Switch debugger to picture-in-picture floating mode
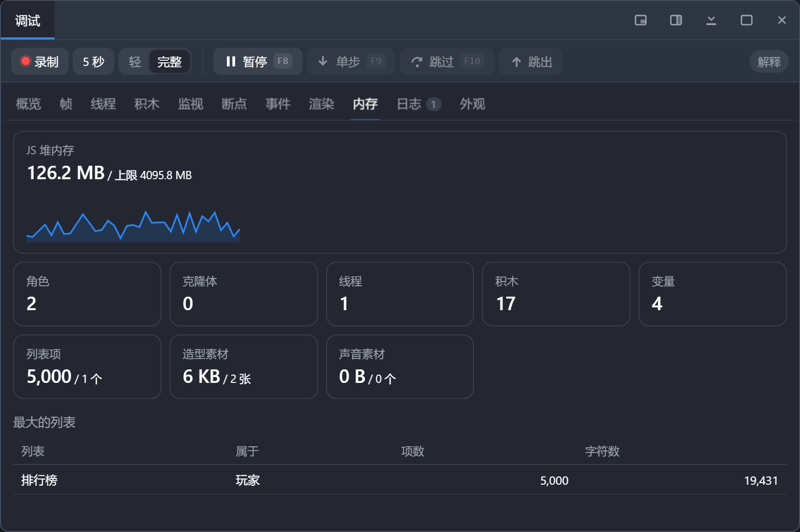This screenshot has height=532, width=800. 641,20
